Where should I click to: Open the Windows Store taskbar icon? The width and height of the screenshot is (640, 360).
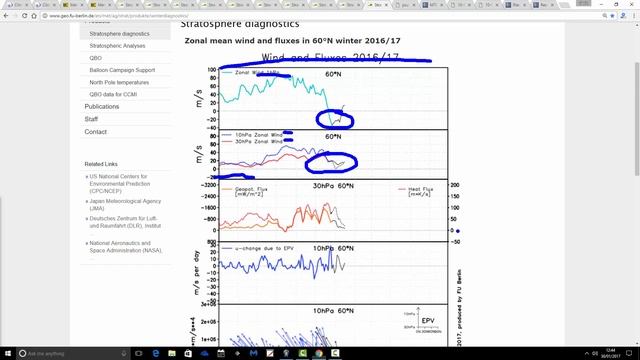188,353
